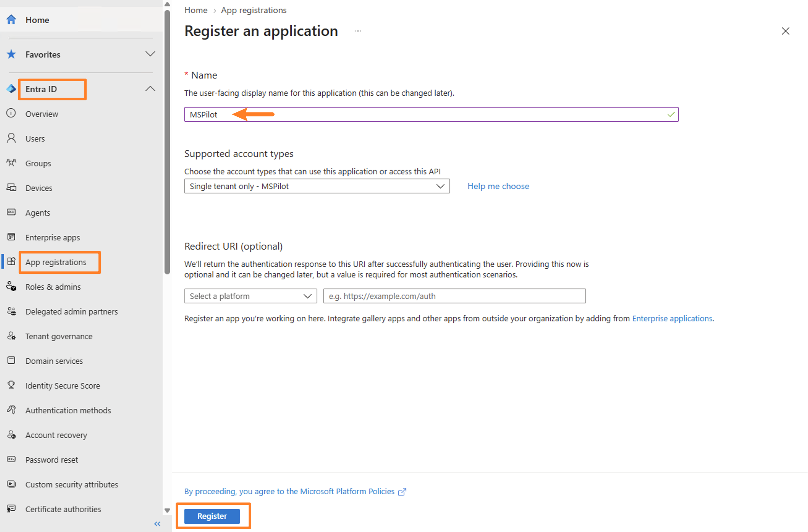
Task: Click the Certificate authorities icon
Action: pos(11,509)
